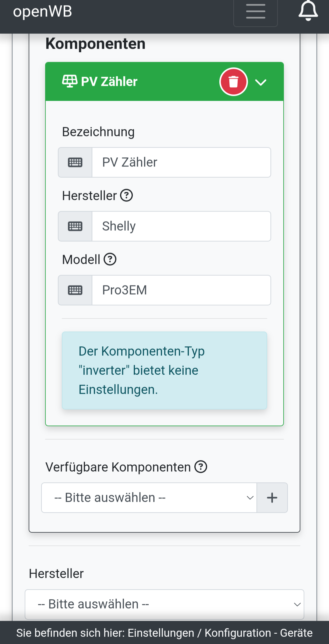Show help for Modell field
The image size is (329, 644).
click(x=110, y=259)
